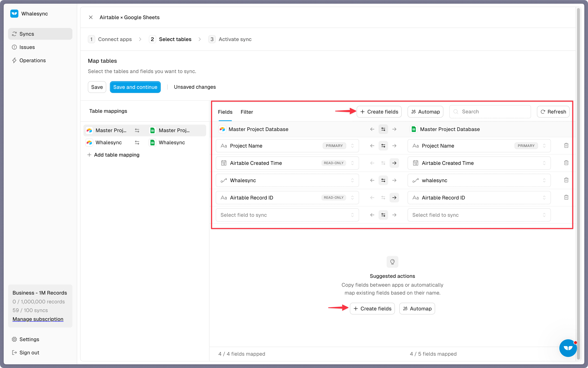Click Automap under Suggested actions
588x368 pixels.
(417, 309)
